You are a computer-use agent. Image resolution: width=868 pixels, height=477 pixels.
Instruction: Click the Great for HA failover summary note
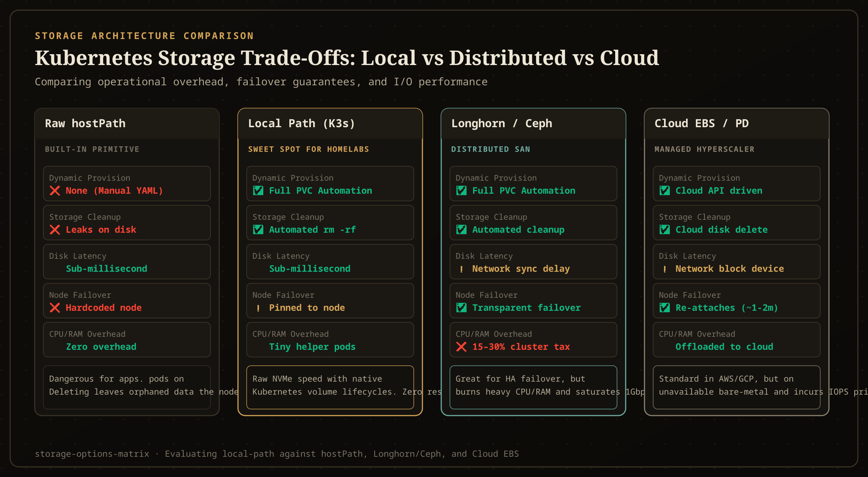[x=533, y=387]
